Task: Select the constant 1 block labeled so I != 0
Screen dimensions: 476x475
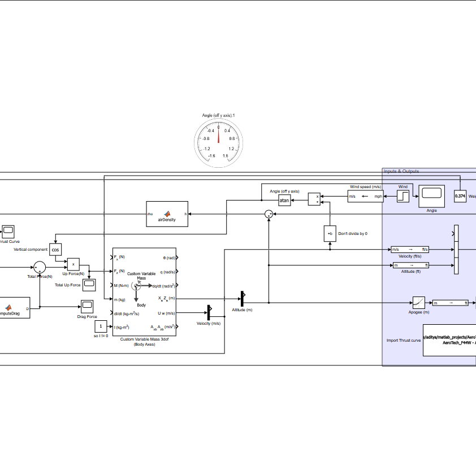Action: pyautogui.click(x=101, y=326)
